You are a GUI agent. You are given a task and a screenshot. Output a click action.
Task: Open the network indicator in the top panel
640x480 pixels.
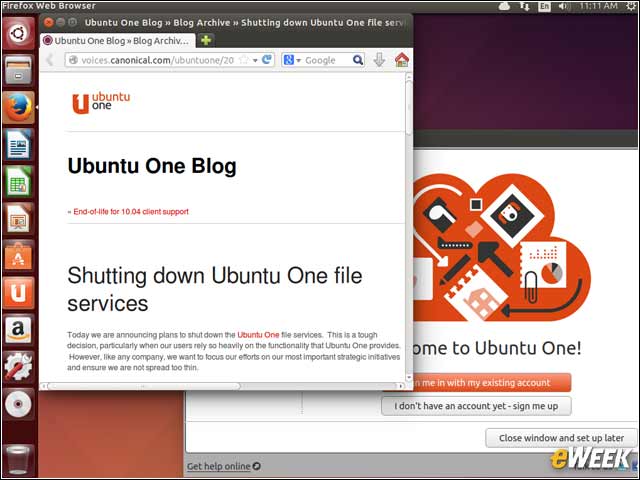525,6
